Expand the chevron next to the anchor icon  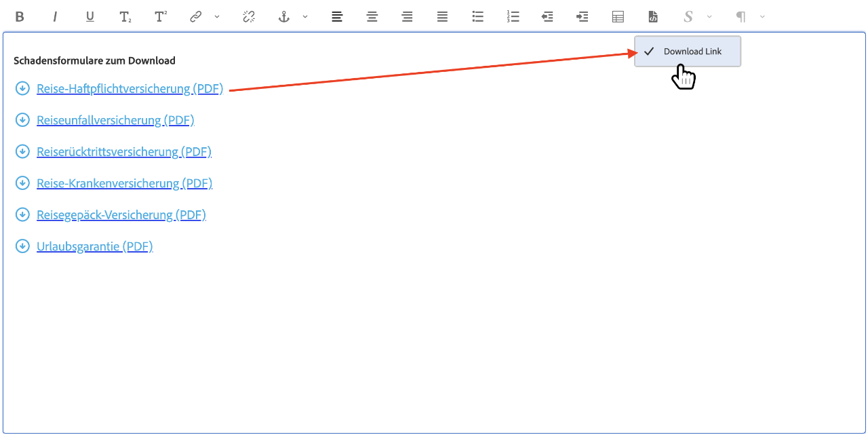(x=305, y=17)
